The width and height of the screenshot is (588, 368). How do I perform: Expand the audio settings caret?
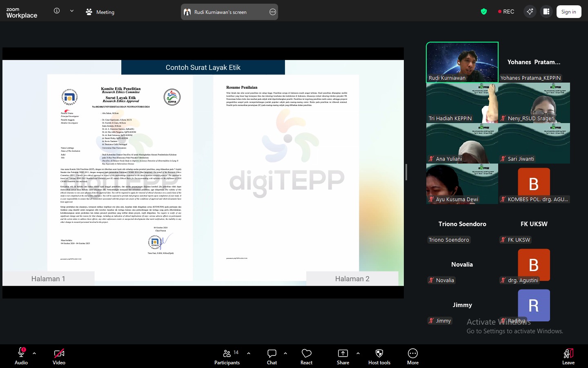click(x=34, y=353)
